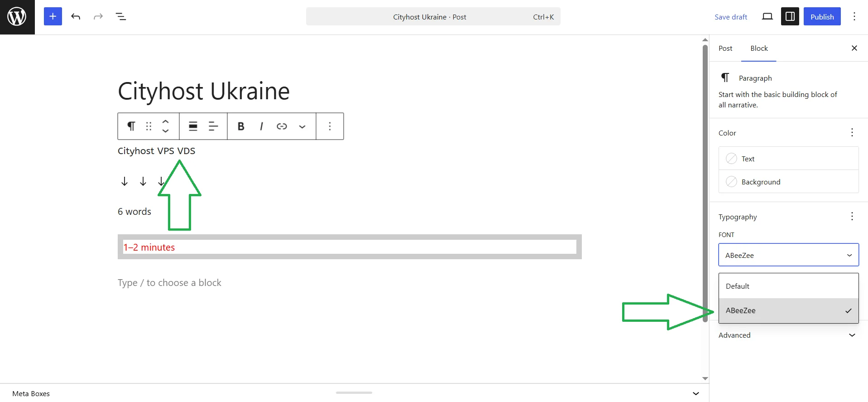Move the block down
The image size is (868, 402).
pos(166,131)
